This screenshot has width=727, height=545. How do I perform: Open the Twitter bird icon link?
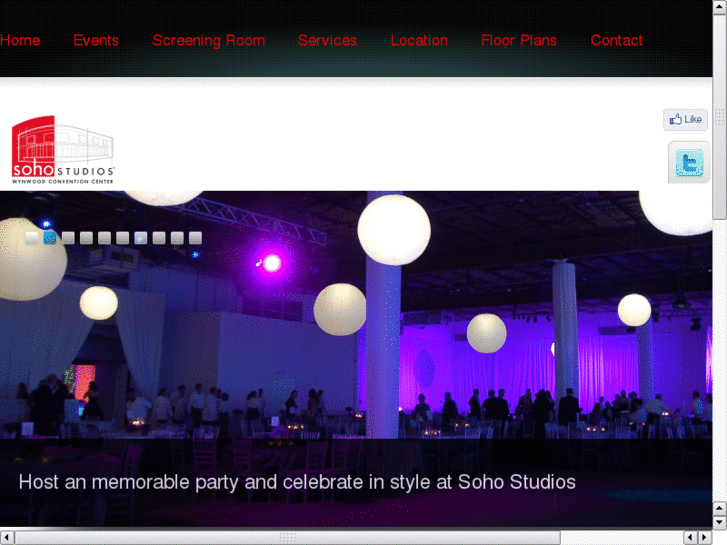[x=689, y=163]
